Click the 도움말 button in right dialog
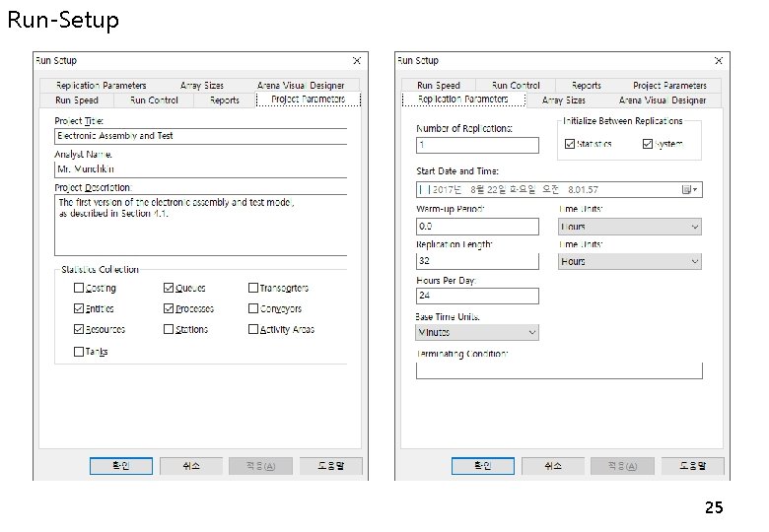Image resolution: width=769 pixels, height=532 pixels. pos(692,466)
